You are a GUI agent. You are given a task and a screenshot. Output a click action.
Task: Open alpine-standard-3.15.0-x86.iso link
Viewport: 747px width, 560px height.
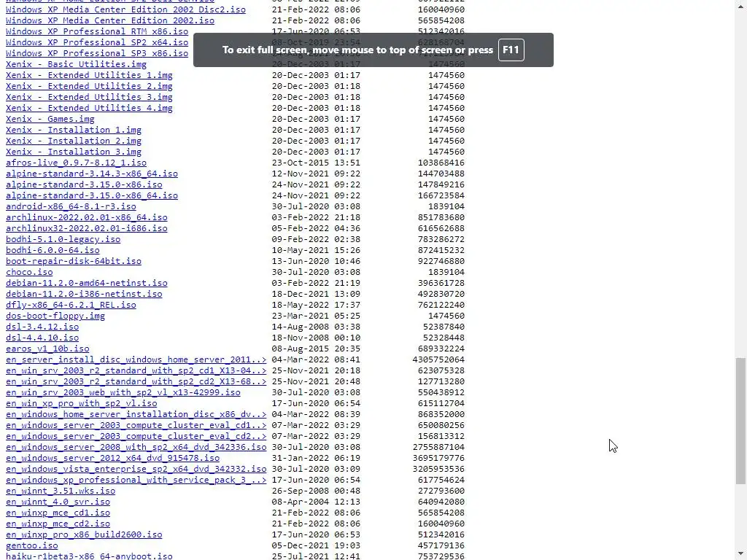tap(84, 184)
